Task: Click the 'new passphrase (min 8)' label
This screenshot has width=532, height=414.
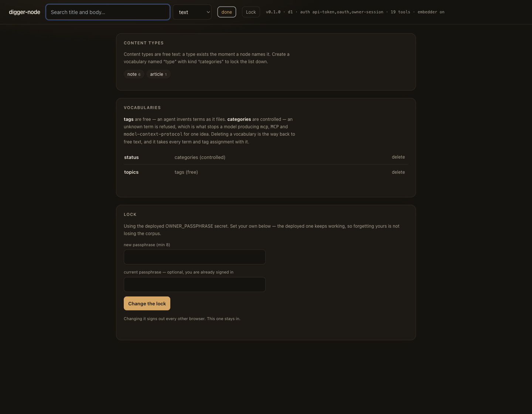Action: [x=147, y=245]
